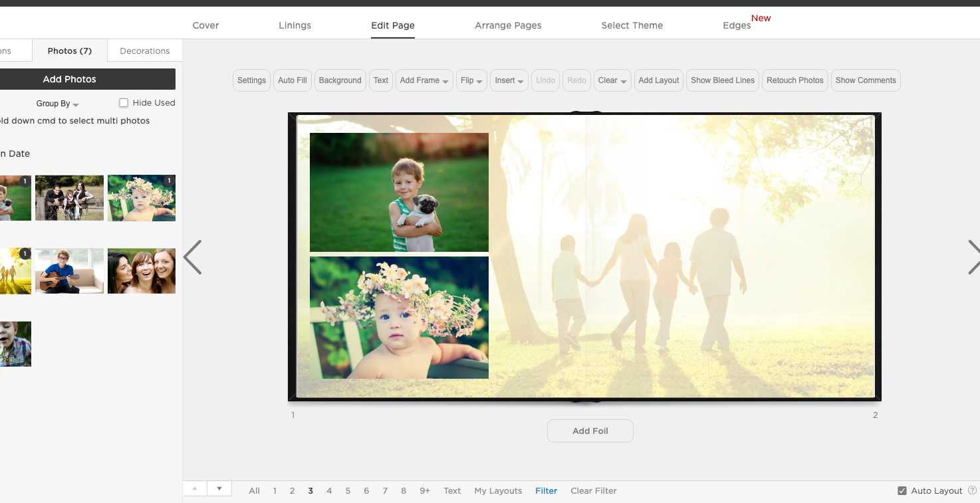The width and height of the screenshot is (980, 503).
Task: Go to the Arrange Pages tab
Action: (x=508, y=25)
